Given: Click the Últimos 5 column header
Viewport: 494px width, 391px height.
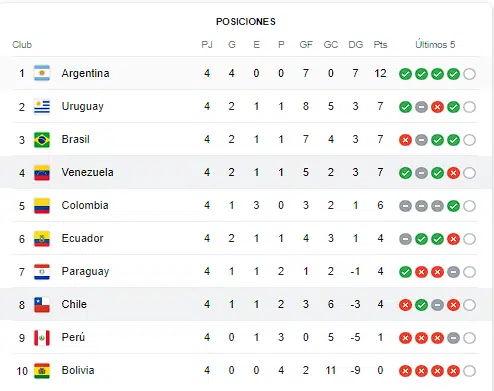Looking at the screenshot, I should point(435,44).
